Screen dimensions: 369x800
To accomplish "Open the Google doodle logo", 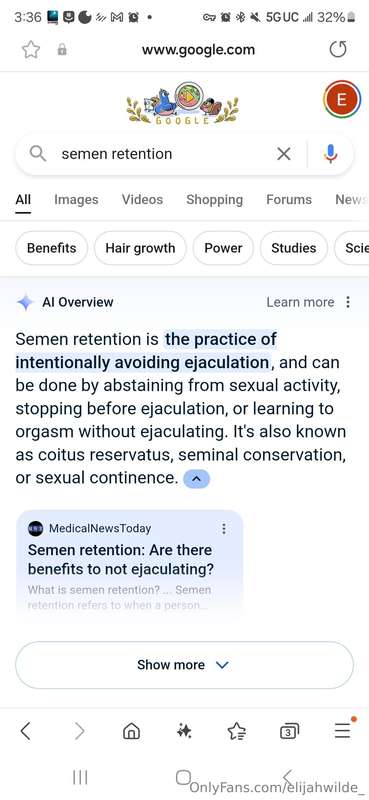I will click(x=182, y=104).
